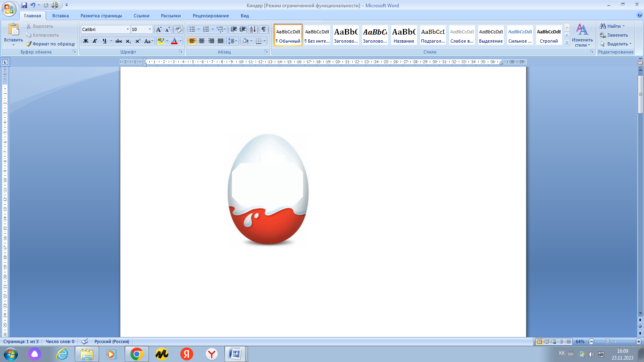This screenshot has height=362, width=644.
Task: Switch to the Ссылки tab
Action: [x=141, y=16]
